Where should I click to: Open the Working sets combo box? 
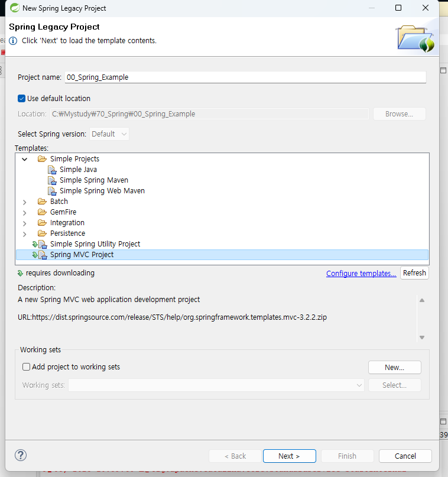[x=216, y=385]
